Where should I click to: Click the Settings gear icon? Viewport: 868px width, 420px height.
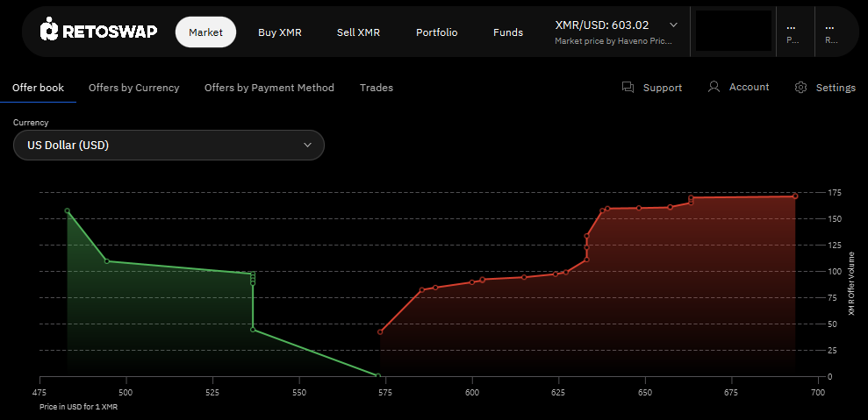(800, 88)
